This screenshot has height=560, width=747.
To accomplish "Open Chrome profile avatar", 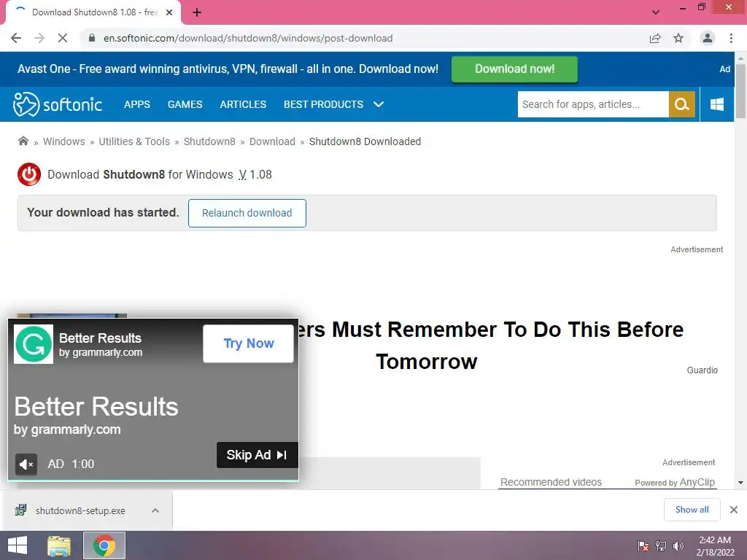I will click(x=708, y=38).
